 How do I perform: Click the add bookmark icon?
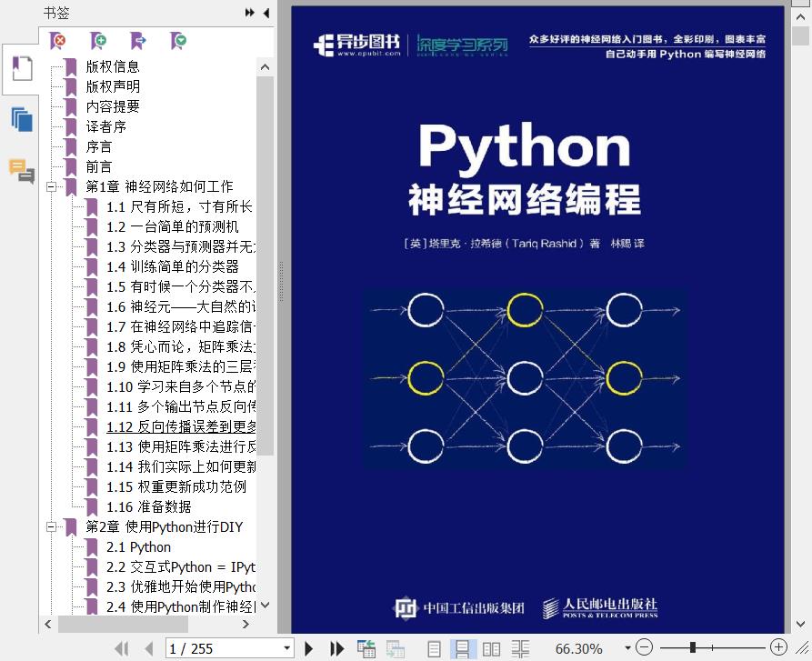pos(98,40)
